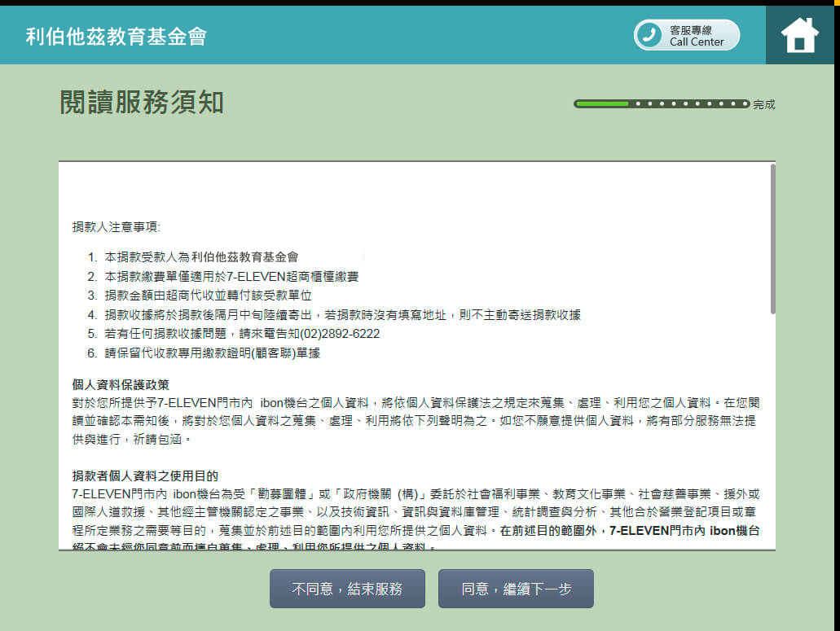Screen dimensions: 840x631
Task: Click the 捐款者個人資料之使用目的 heading
Action: (x=145, y=475)
